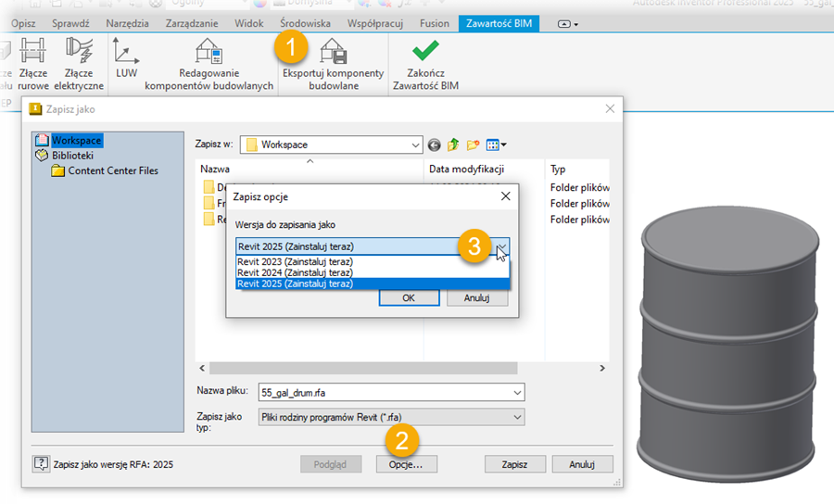Click the Zapisz button
Screen dimensions: 834x504
point(514,464)
